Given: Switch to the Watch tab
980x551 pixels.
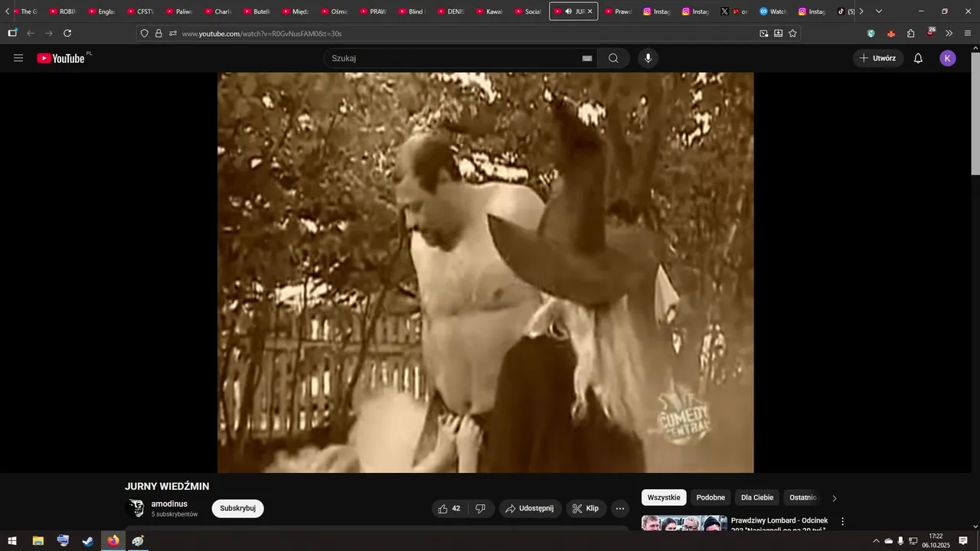Looking at the screenshot, I should [x=773, y=11].
